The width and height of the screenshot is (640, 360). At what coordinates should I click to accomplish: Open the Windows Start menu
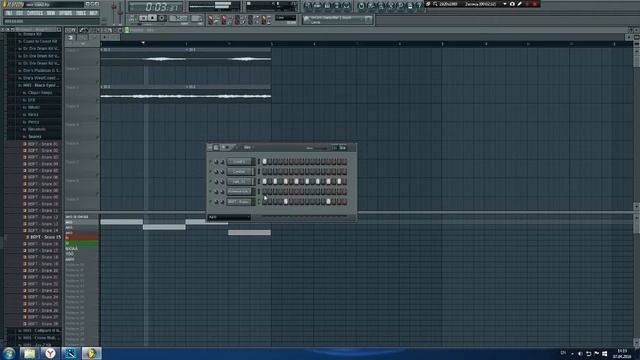[9, 353]
